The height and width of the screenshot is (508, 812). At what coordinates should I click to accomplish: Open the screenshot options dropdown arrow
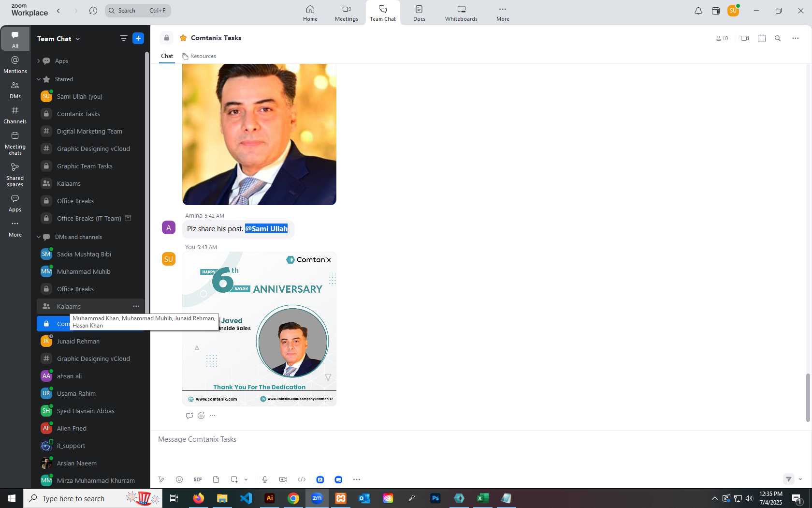tap(246, 479)
